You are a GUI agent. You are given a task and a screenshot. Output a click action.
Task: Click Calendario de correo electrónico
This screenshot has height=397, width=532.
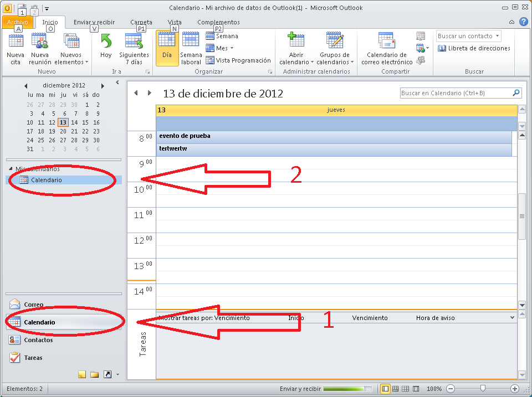tap(387, 49)
